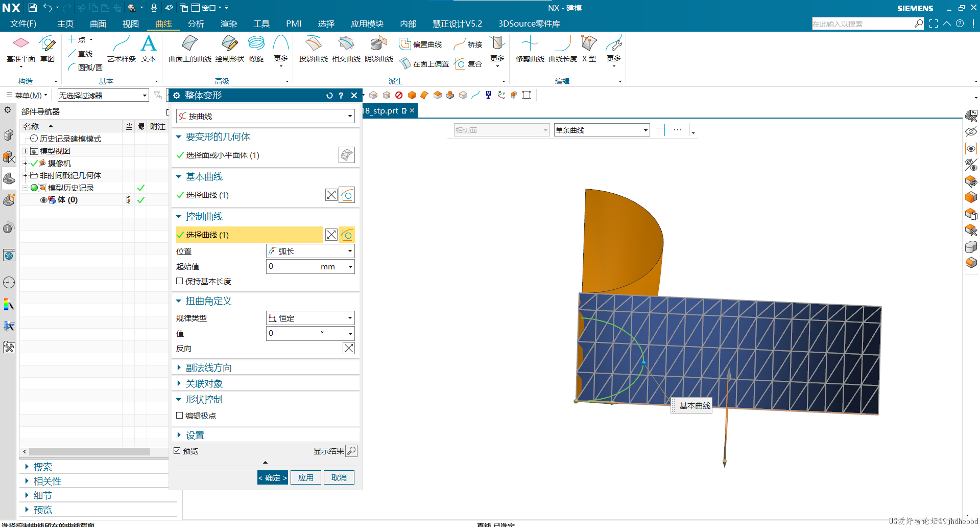Click the X-Form (X 型) tool
The width and height of the screenshot is (980, 527).
pyautogui.click(x=589, y=49)
